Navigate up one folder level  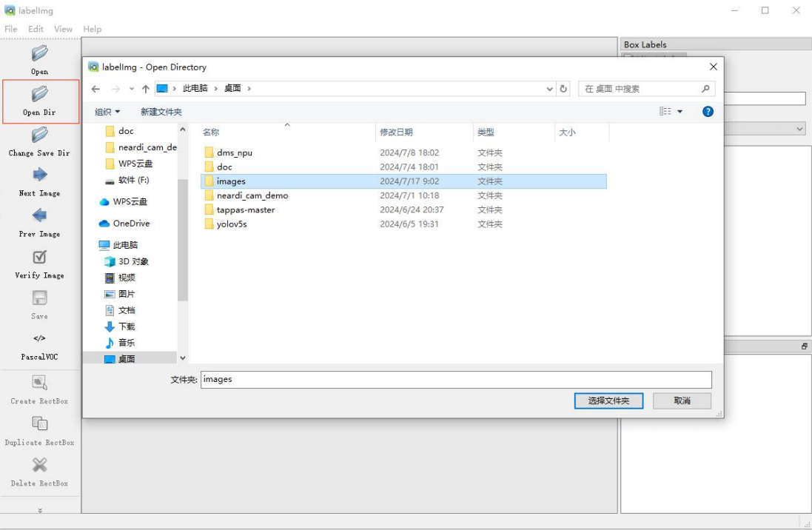146,89
